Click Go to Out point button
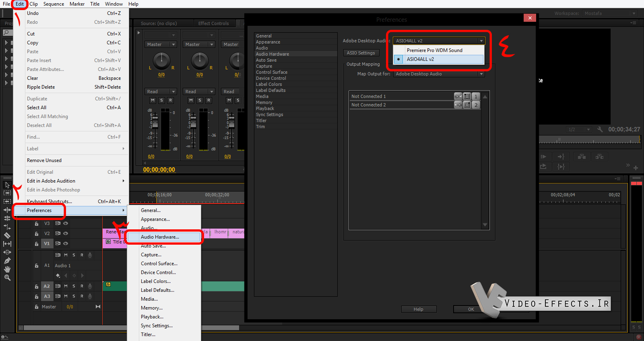 561,156
